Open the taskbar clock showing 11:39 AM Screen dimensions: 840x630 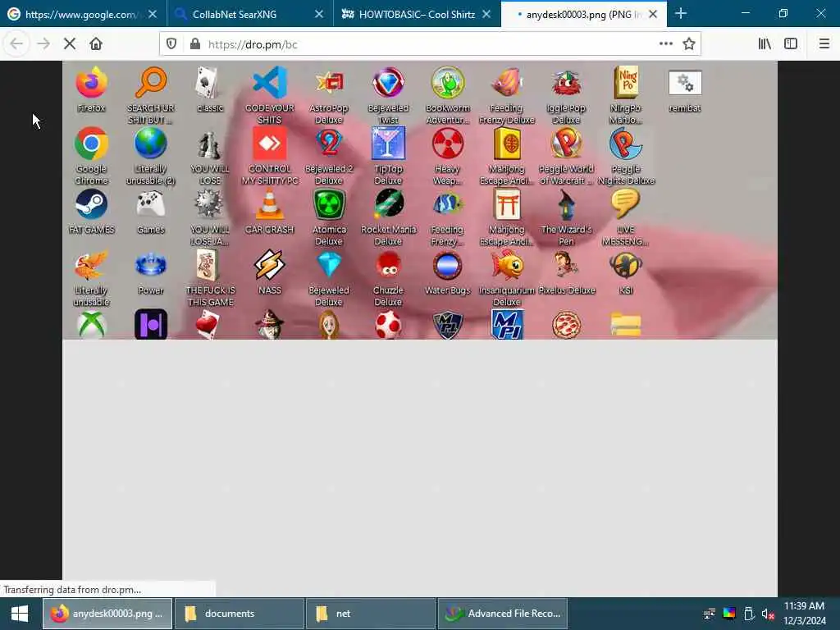[804, 614]
